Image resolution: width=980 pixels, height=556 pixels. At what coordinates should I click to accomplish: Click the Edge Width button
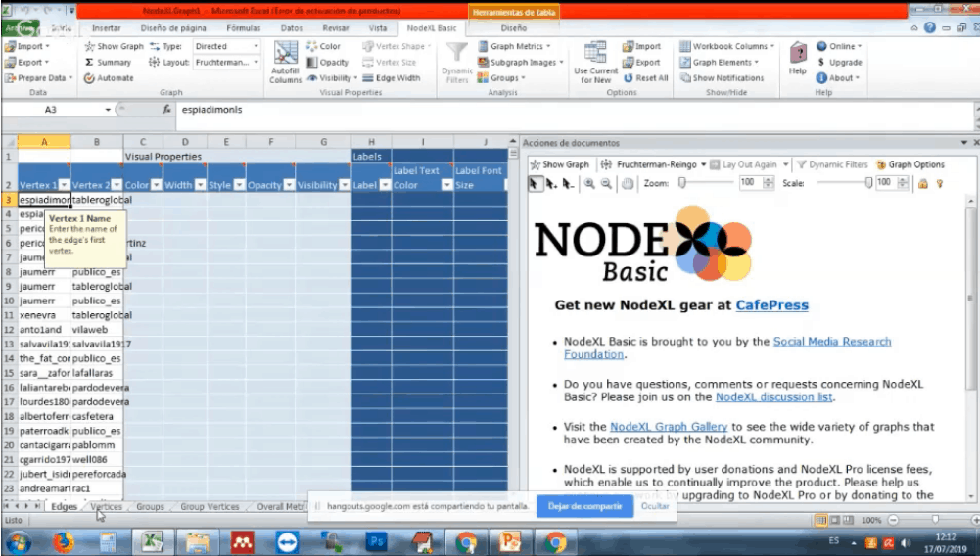point(392,78)
